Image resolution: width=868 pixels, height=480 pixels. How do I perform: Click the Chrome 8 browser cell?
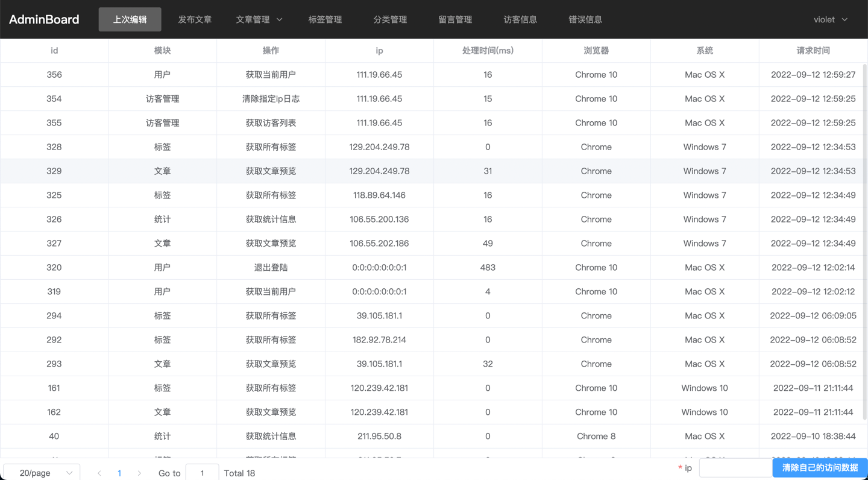point(596,437)
